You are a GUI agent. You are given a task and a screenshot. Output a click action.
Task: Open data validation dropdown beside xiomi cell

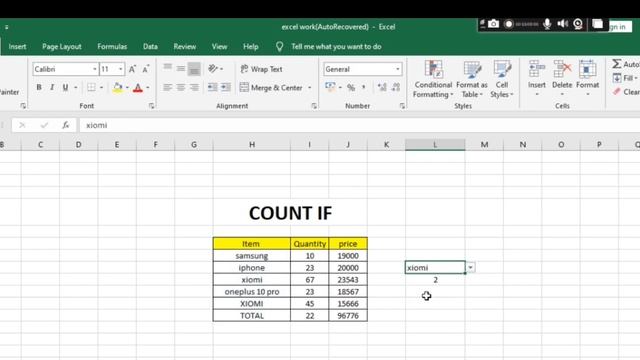(x=470, y=267)
